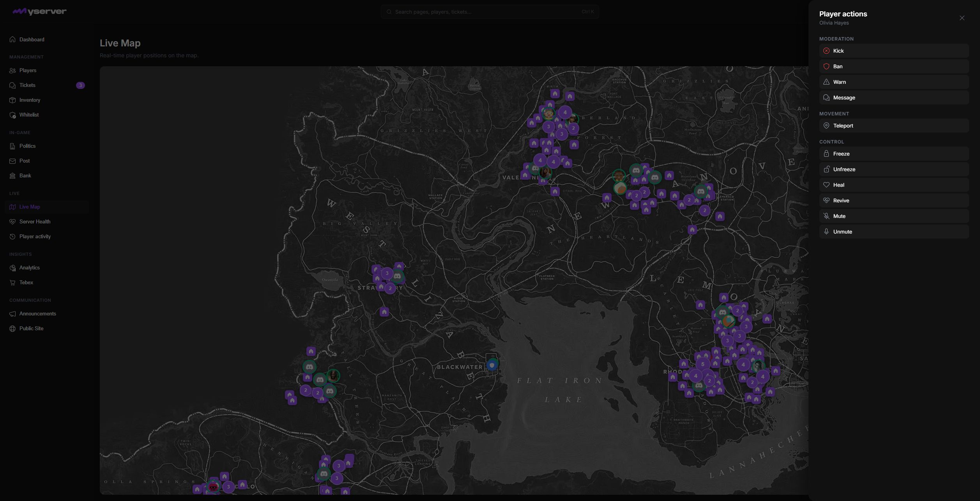Click the myserver logo

pos(39,11)
